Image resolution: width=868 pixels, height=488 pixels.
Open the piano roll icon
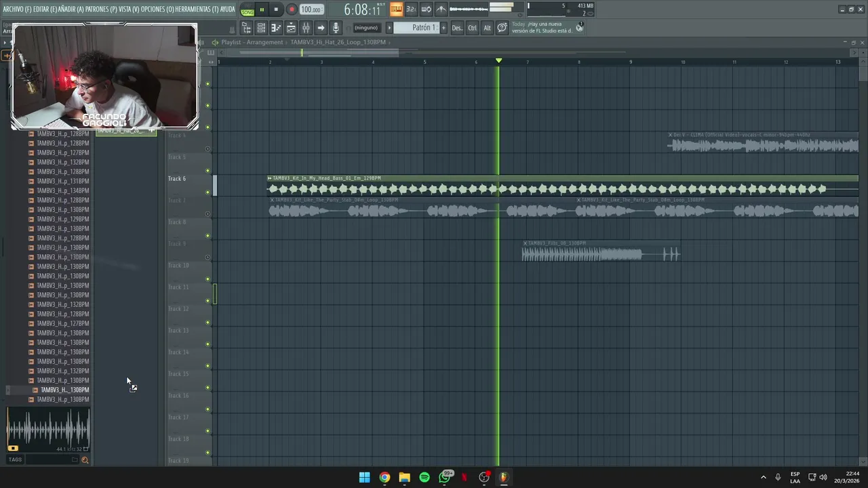pyautogui.click(x=276, y=28)
